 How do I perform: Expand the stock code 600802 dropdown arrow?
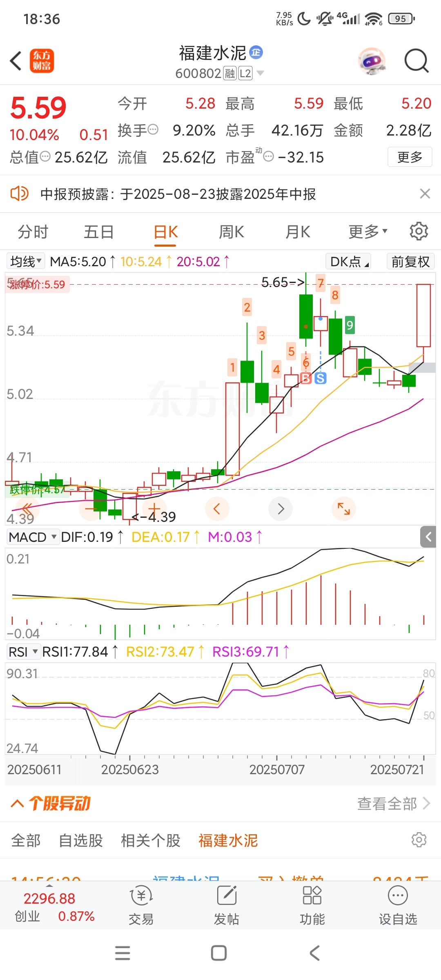click(x=260, y=73)
